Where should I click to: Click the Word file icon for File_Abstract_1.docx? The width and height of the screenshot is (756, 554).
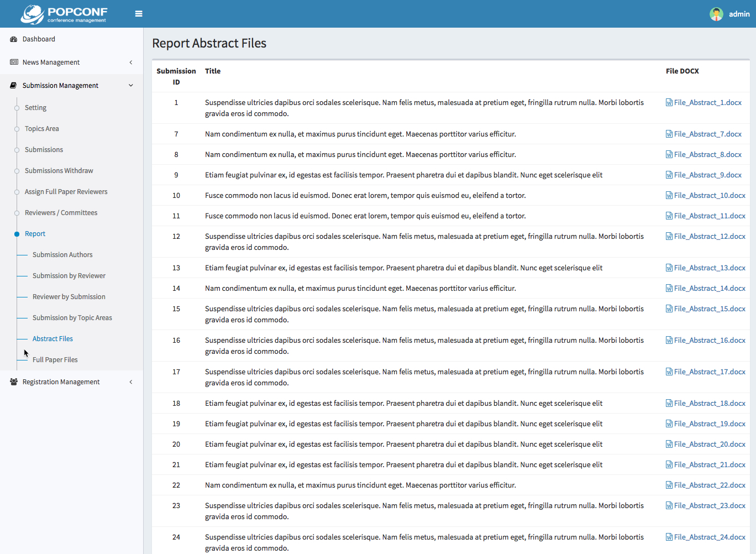point(669,103)
